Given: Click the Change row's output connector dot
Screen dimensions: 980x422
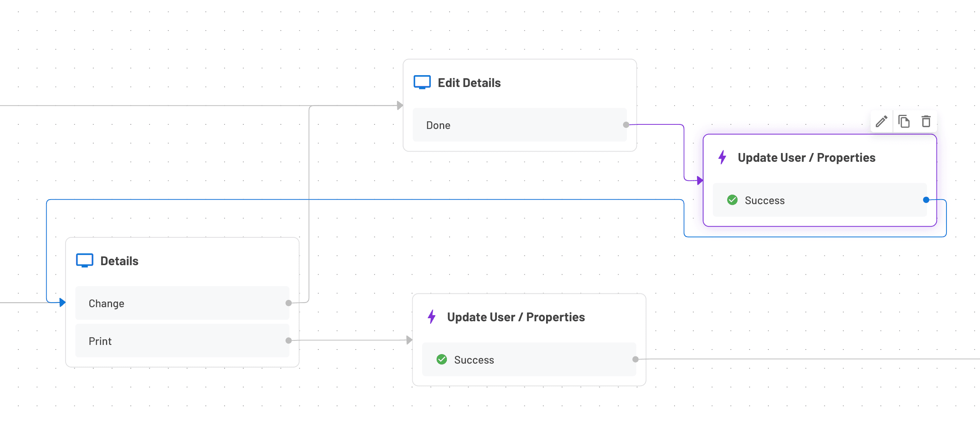Looking at the screenshot, I should [289, 303].
